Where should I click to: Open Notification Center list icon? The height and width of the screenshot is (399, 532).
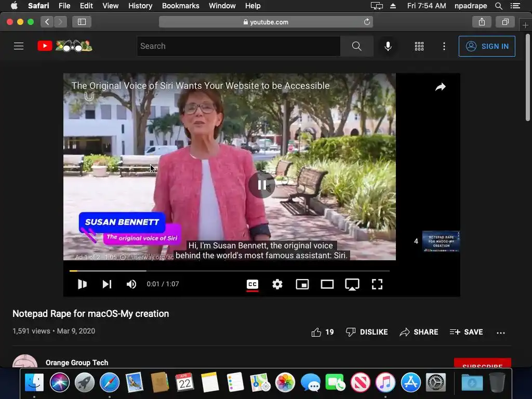click(x=515, y=6)
